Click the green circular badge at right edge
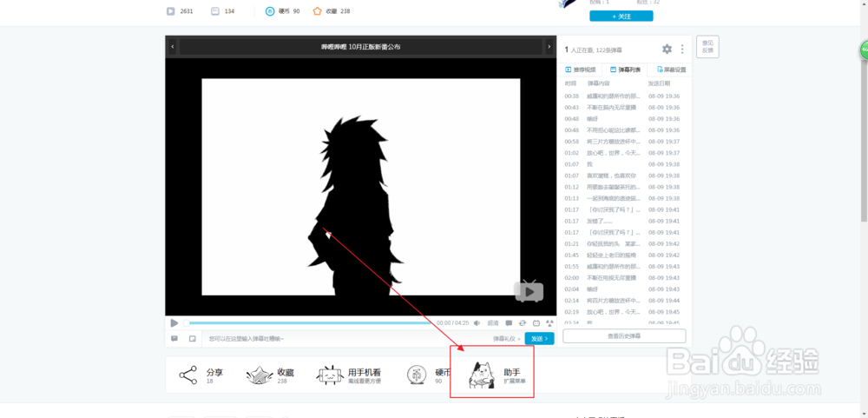This screenshot has height=418, width=868. tap(864, 50)
